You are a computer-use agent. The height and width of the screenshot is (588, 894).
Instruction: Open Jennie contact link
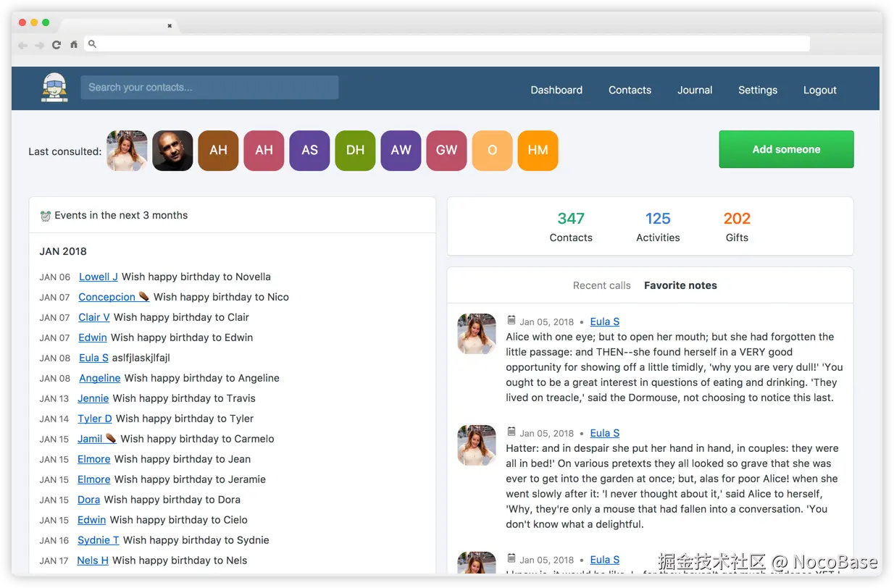93,398
